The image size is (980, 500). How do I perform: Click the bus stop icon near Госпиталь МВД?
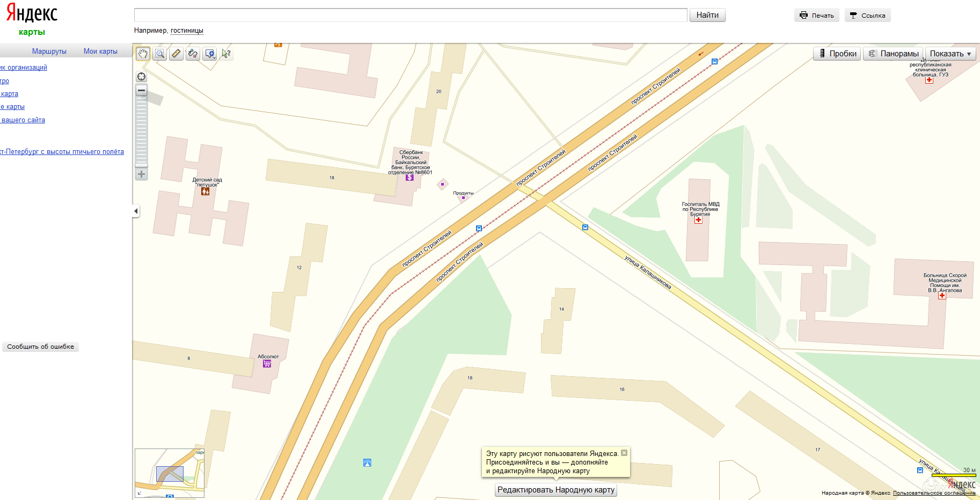click(585, 227)
